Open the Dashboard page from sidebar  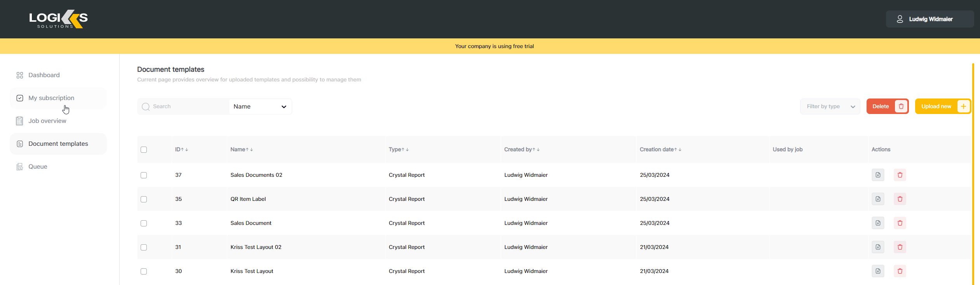[x=44, y=75]
